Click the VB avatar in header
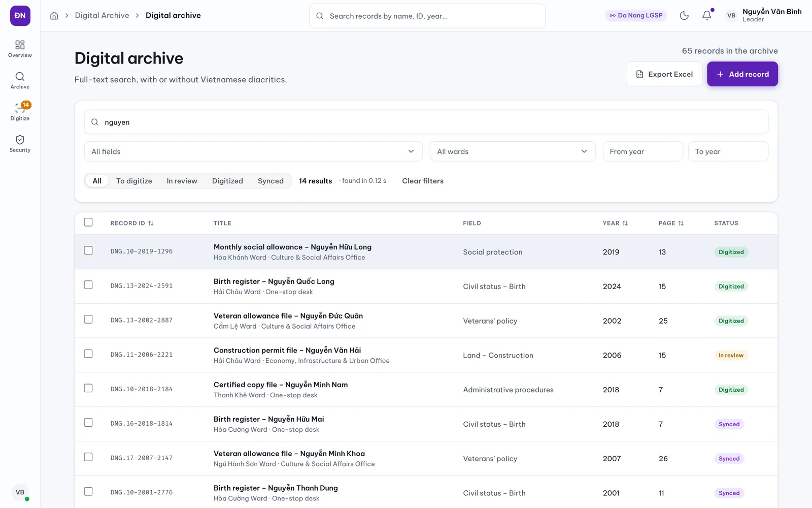The height and width of the screenshot is (508, 812). click(x=731, y=16)
